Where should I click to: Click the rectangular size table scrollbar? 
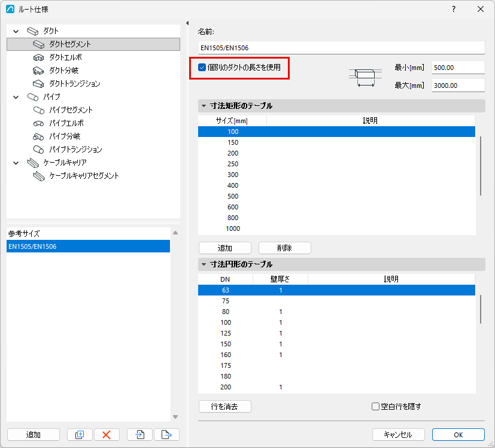(481, 166)
